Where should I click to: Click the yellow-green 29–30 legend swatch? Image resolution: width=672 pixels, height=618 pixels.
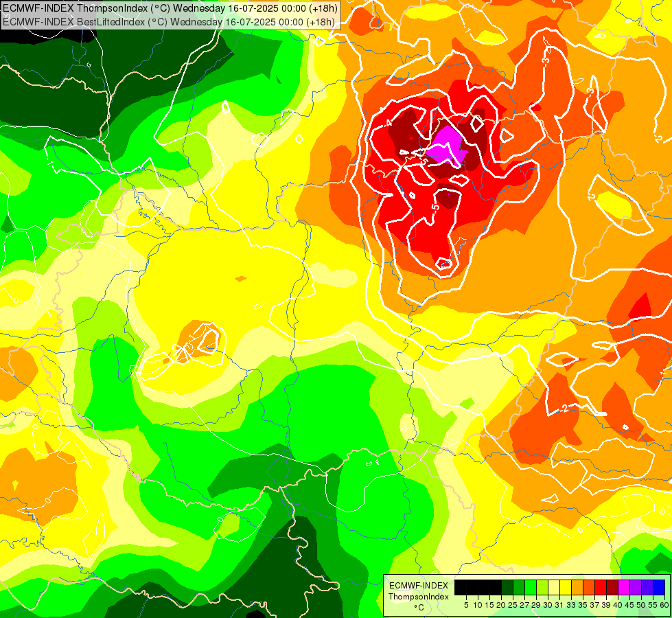click(x=542, y=587)
